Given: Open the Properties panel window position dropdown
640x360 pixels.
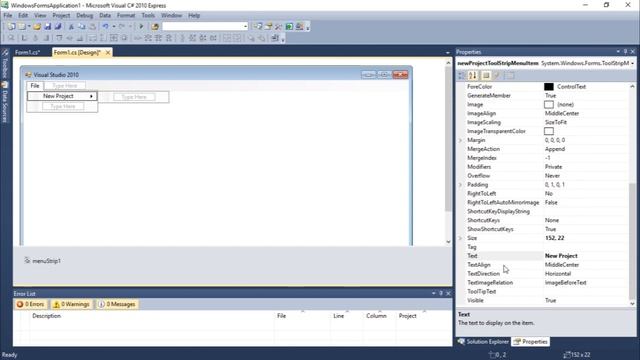Looking at the screenshot, I should [x=618, y=52].
